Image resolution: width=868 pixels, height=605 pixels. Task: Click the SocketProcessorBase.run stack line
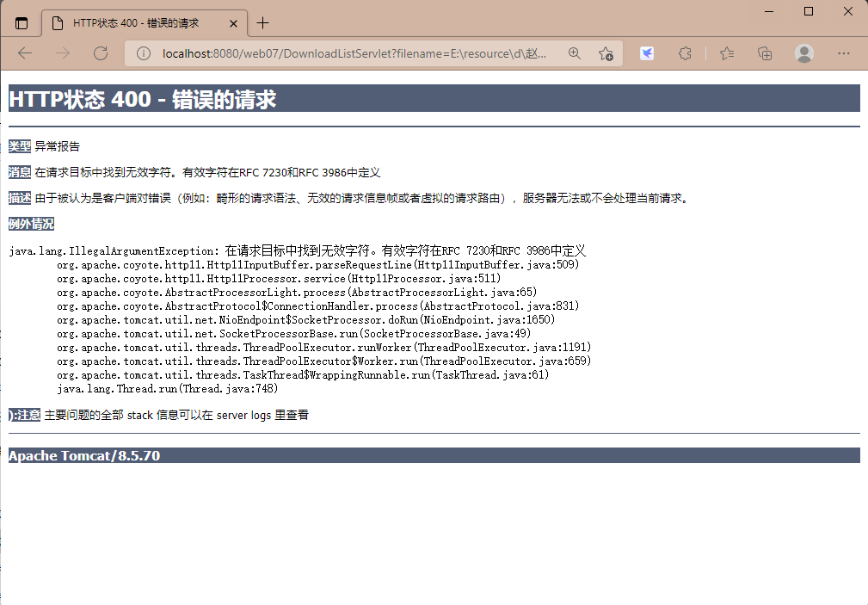(x=293, y=334)
